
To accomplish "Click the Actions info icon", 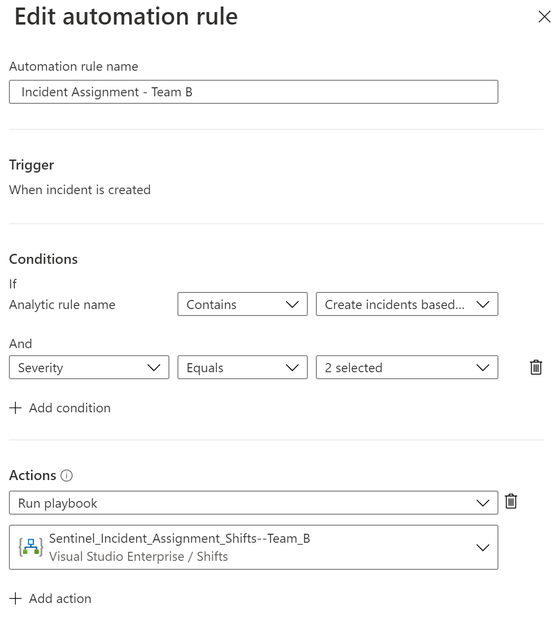I will pyautogui.click(x=67, y=476).
